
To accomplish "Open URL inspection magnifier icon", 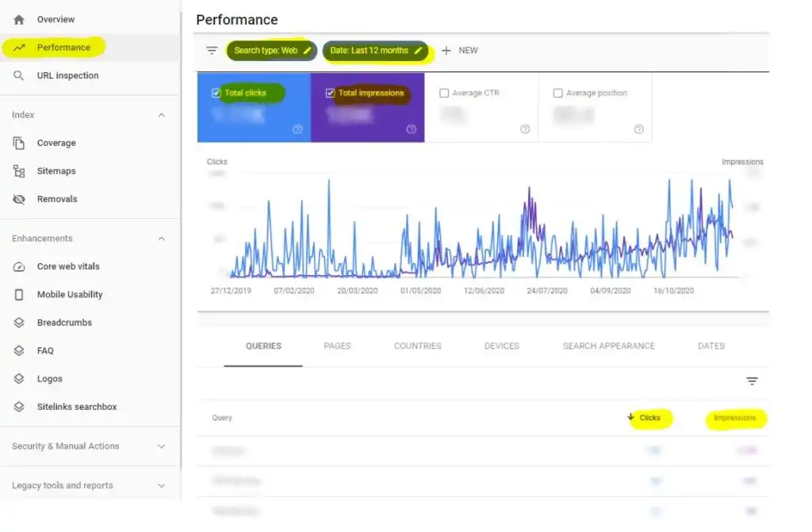I will tap(19, 76).
